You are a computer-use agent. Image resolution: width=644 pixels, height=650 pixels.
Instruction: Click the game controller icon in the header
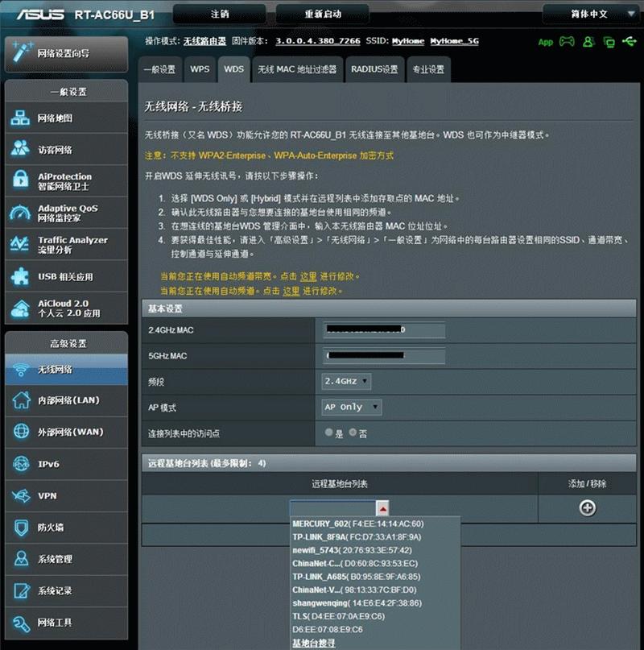coord(566,42)
